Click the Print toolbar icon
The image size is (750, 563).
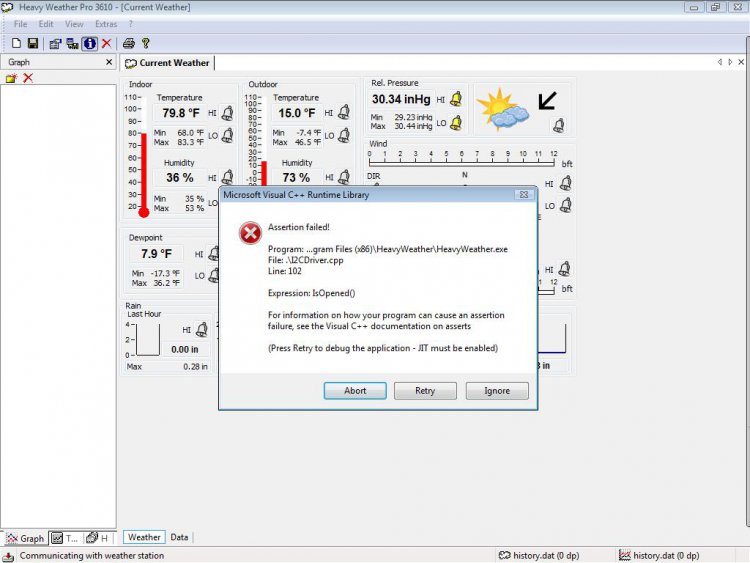[x=129, y=44]
